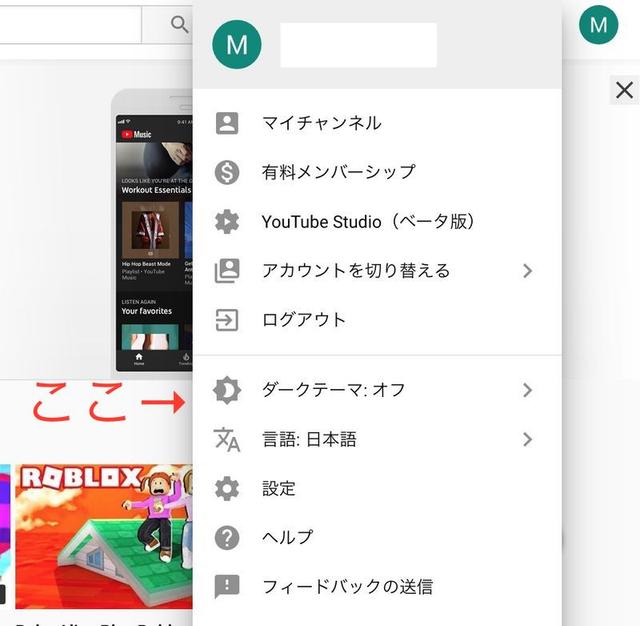Click the feedback exclamation bubble icon

[x=227, y=587]
